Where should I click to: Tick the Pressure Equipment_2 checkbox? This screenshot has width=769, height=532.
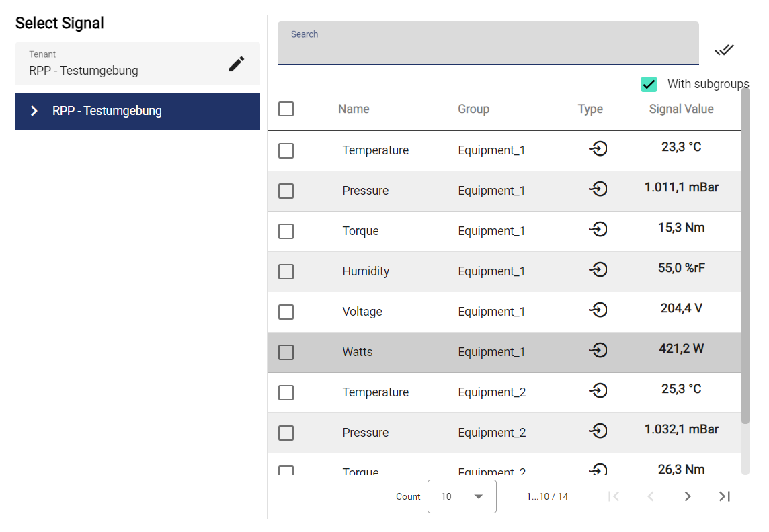click(286, 433)
